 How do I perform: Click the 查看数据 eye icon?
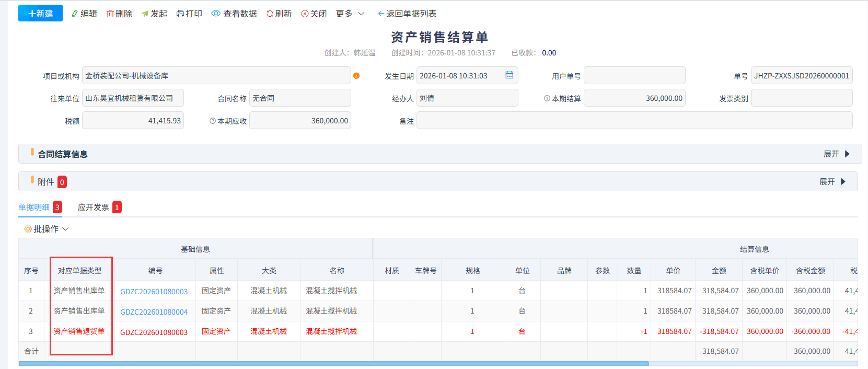(216, 14)
